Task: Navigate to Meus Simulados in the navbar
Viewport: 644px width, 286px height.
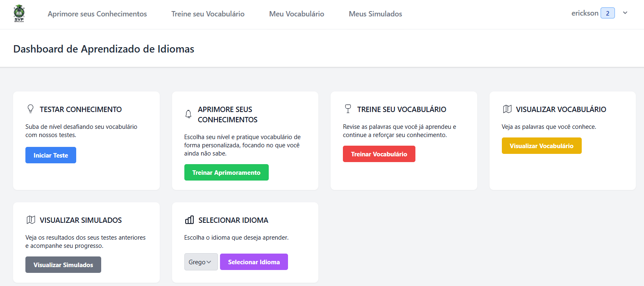Action: point(375,14)
